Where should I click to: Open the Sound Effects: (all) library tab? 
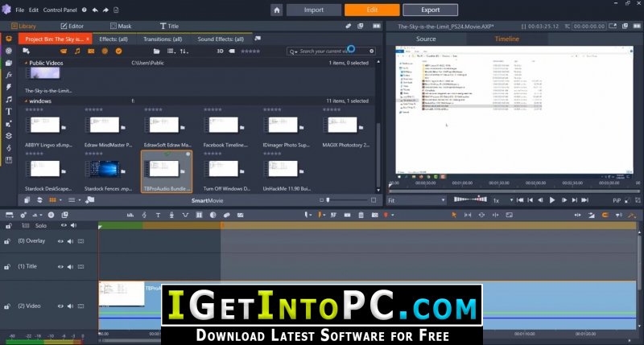221,39
